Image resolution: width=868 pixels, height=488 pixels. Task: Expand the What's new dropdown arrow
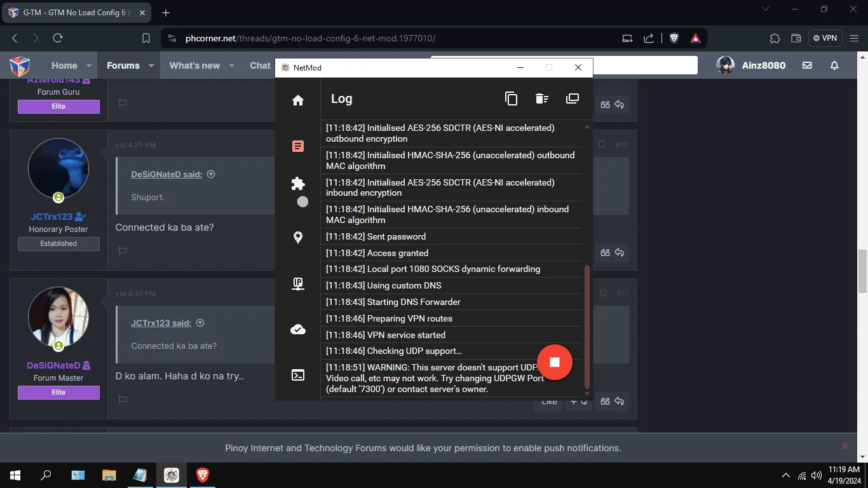[x=232, y=65]
